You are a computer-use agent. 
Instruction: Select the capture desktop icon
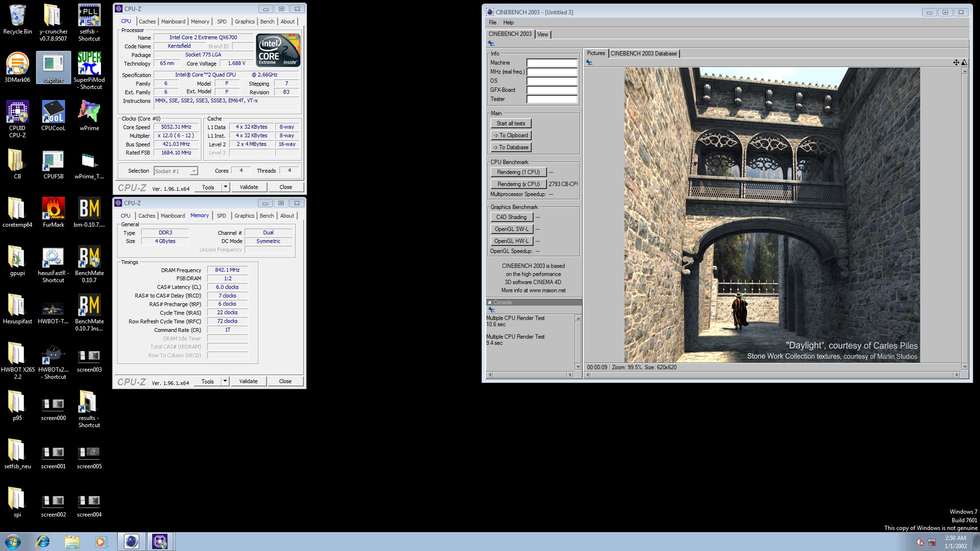pyautogui.click(x=53, y=67)
